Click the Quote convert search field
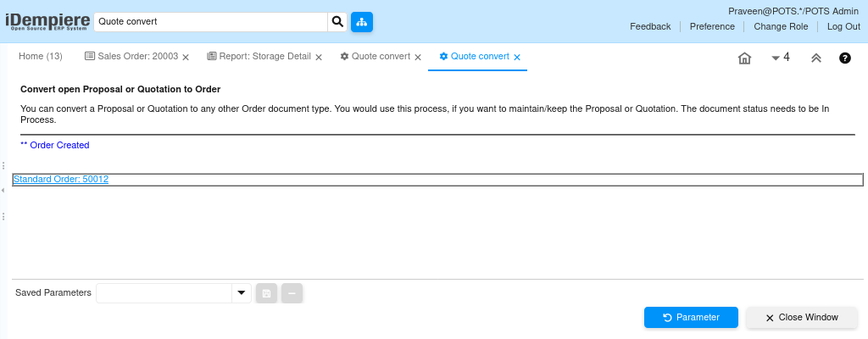This screenshot has height=339, width=868. 211,21
